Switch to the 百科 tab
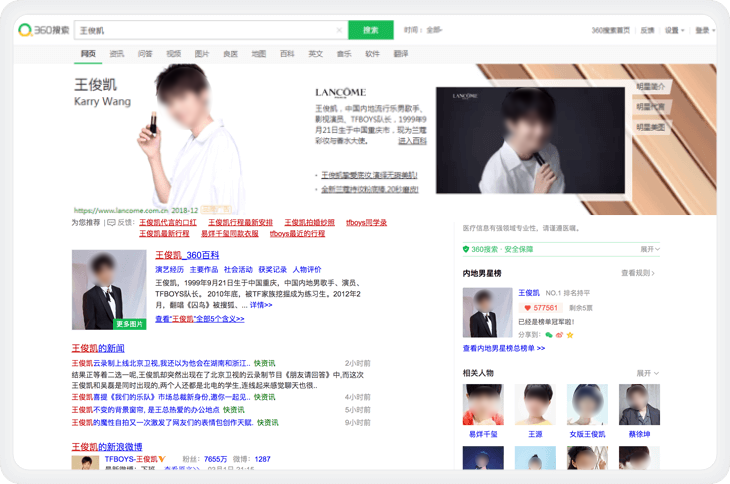 pyautogui.click(x=287, y=54)
